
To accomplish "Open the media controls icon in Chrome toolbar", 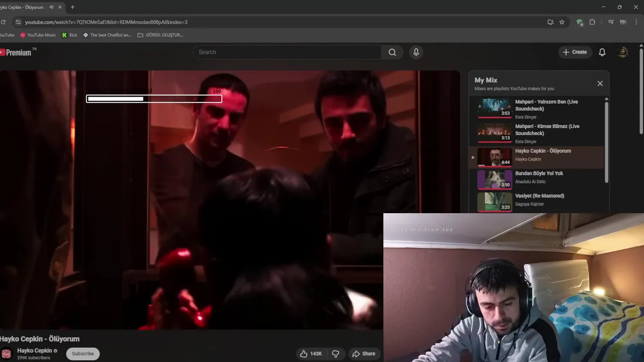I will [611, 22].
